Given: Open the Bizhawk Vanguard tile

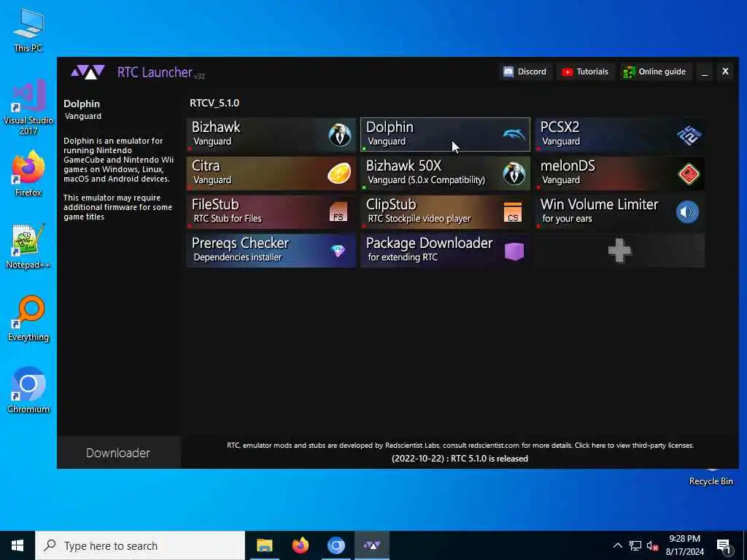Looking at the screenshot, I should tap(271, 134).
